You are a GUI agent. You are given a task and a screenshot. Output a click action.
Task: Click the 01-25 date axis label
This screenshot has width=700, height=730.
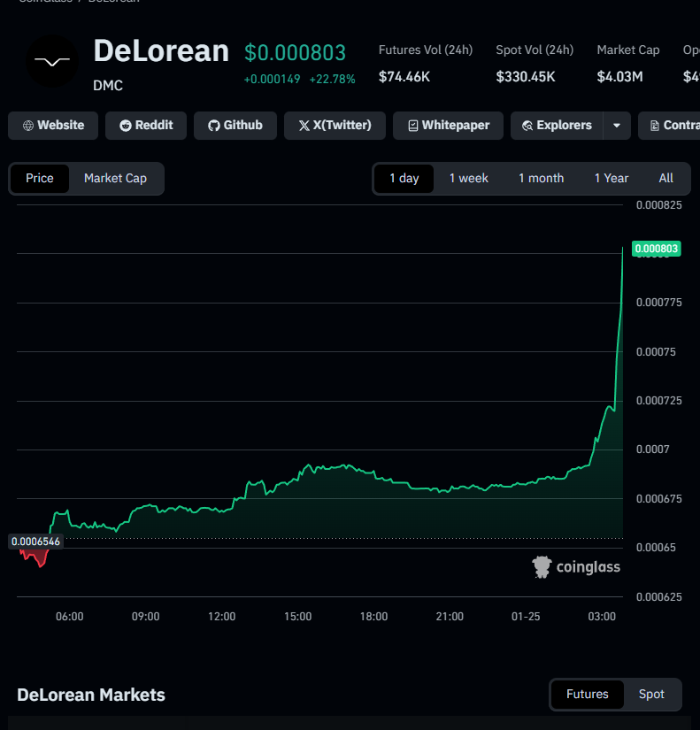[x=526, y=617]
